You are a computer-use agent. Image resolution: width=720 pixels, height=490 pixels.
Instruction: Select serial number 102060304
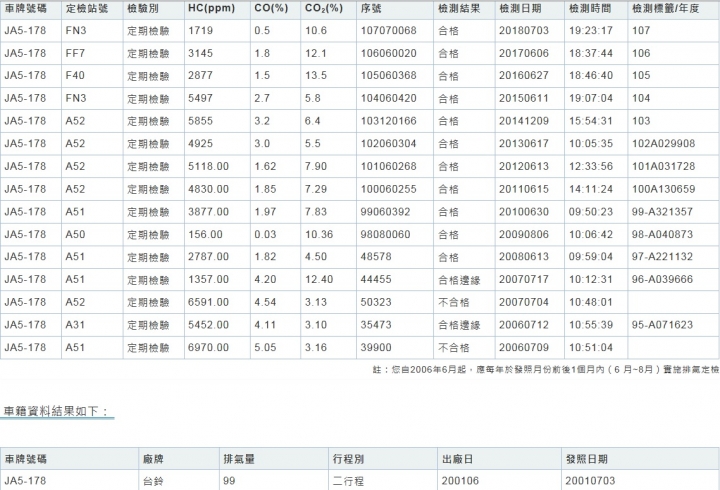[x=388, y=143]
